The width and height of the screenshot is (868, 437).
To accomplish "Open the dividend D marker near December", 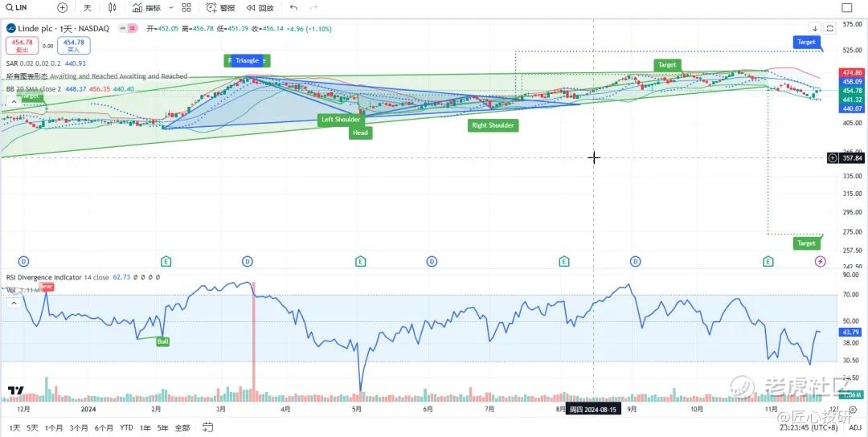I will point(24,262).
